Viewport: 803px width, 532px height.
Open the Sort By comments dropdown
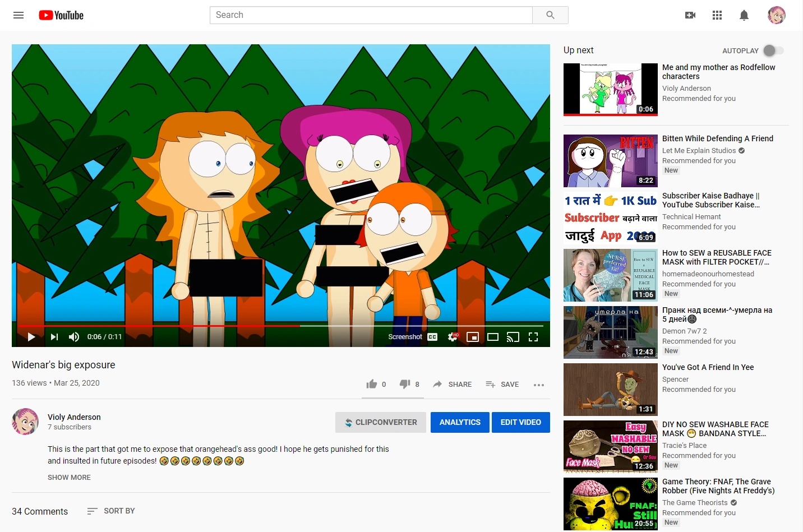111,511
